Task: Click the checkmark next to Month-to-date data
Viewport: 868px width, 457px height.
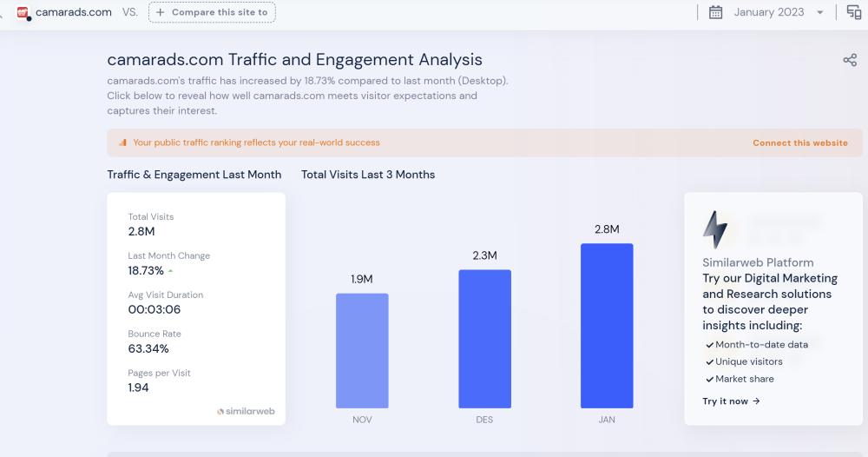Action: coord(709,345)
